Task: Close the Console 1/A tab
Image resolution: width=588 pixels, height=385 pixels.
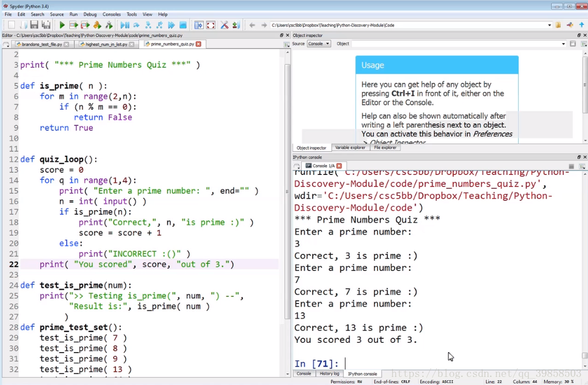Action: (x=339, y=166)
